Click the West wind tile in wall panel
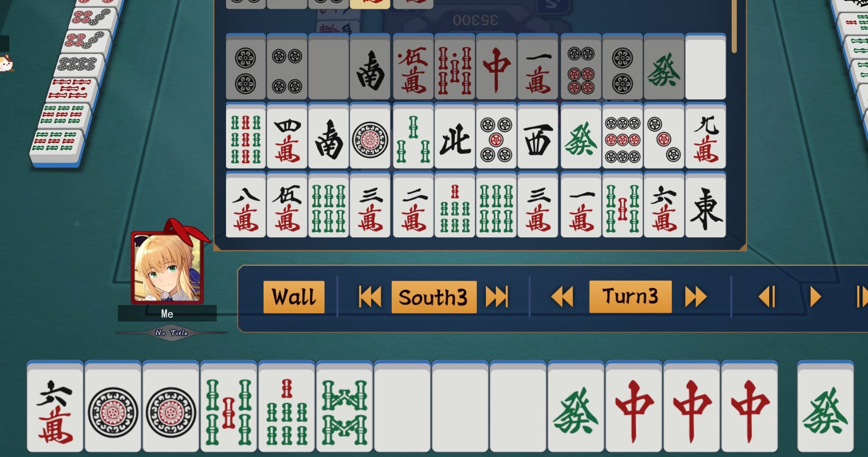868x457 pixels. pyautogui.click(x=538, y=136)
